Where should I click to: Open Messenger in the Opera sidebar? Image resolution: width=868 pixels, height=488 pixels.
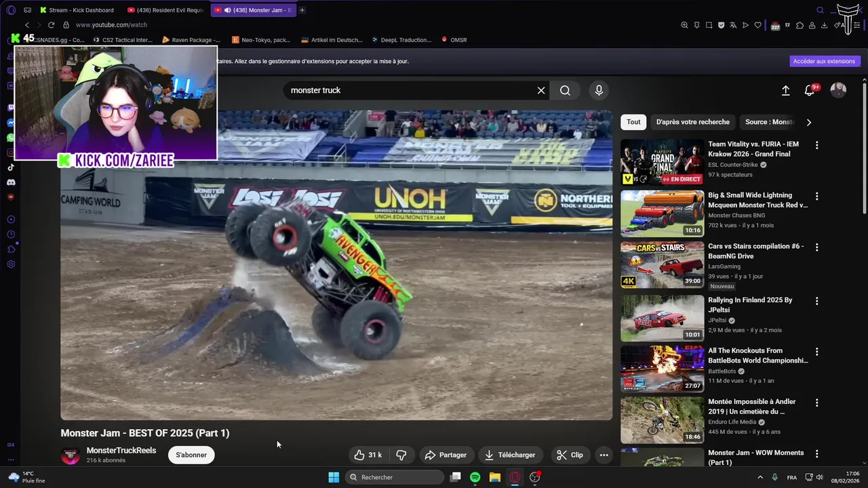pyautogui.click(x=11, y=123)
